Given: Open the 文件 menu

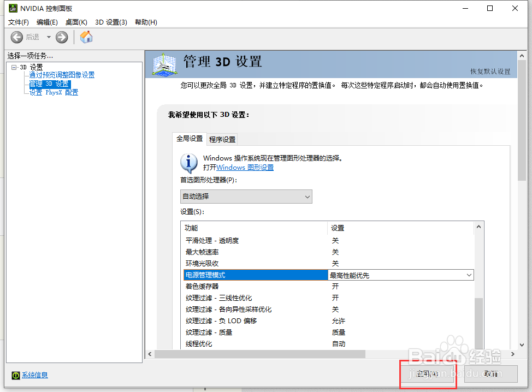Looking at the screenshot, I should [x=18, y=22].
